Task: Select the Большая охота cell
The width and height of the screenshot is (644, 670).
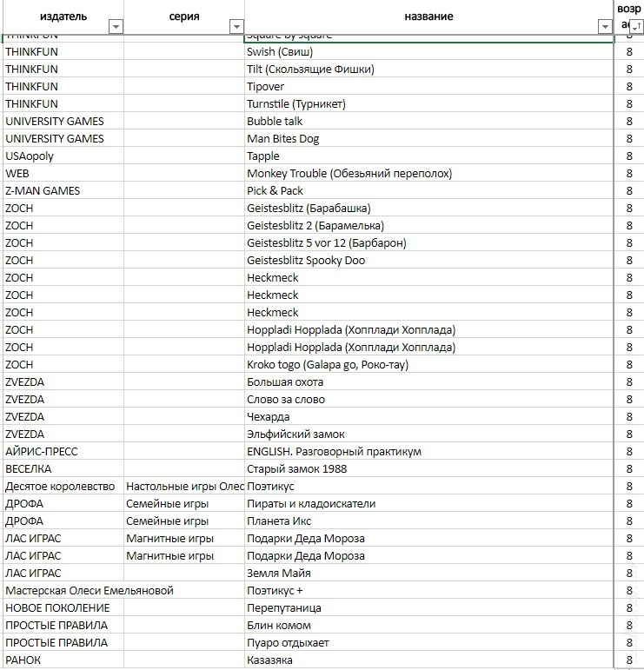Action: tap(429, 382)
